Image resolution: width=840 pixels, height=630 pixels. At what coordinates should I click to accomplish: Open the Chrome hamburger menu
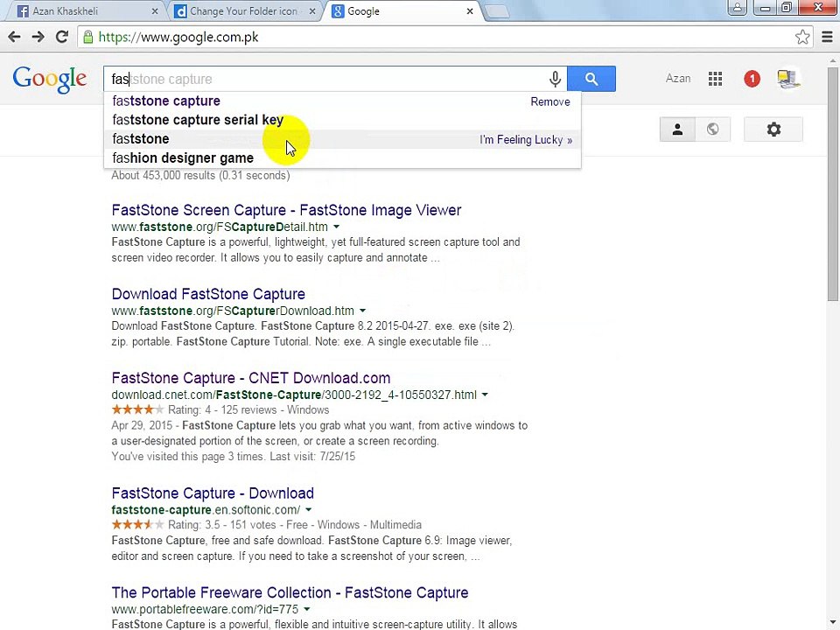[x=827, y=37]
